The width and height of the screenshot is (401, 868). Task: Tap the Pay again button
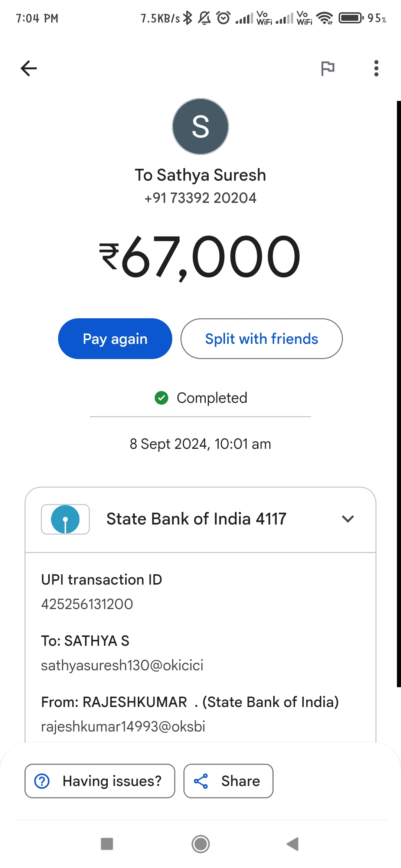pyautogui.click(x=115, y=339)
